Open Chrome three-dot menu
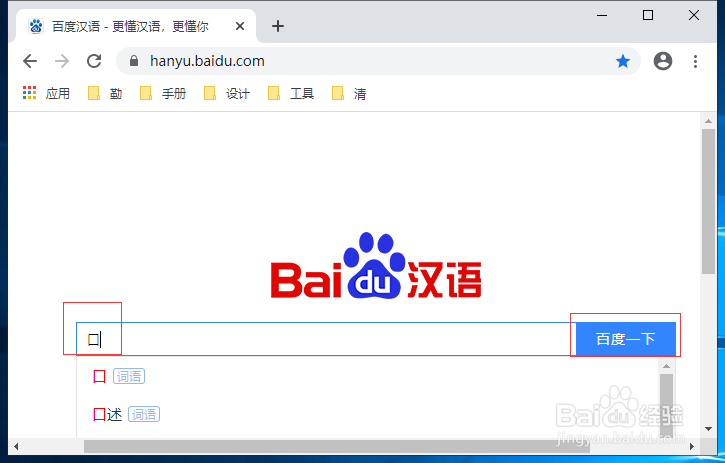The image size is (725, 463). point(695,61)
